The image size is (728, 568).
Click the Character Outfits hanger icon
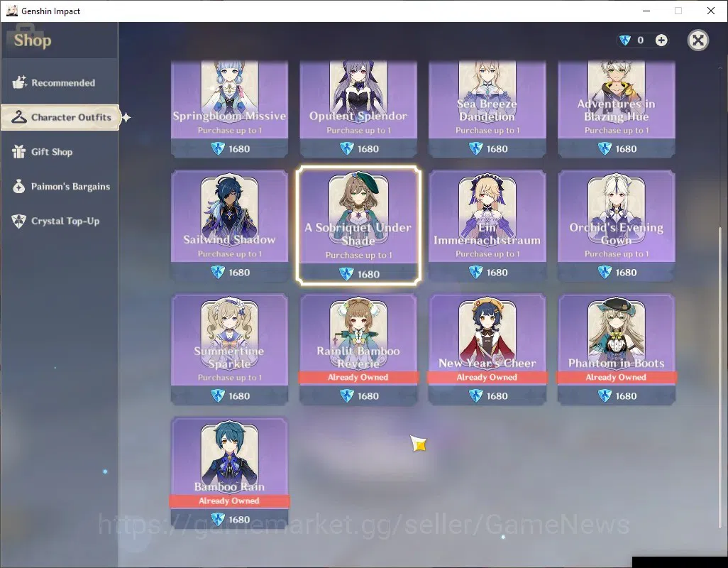18,117
